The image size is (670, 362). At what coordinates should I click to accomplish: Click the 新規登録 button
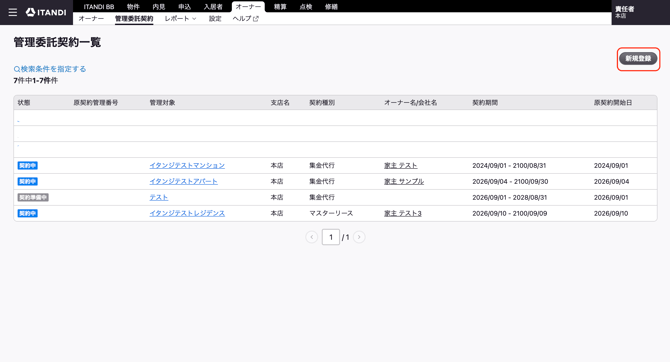click(x=638, y=59)
